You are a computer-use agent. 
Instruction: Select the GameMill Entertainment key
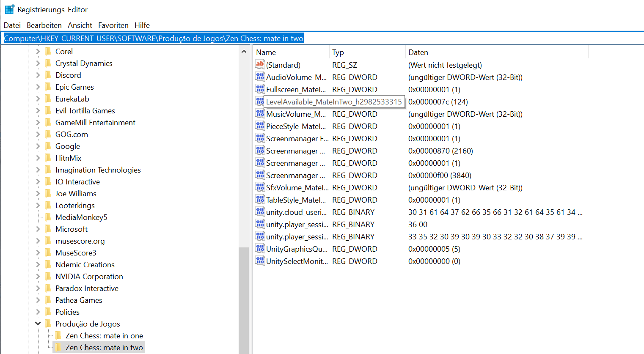(95, 122)
